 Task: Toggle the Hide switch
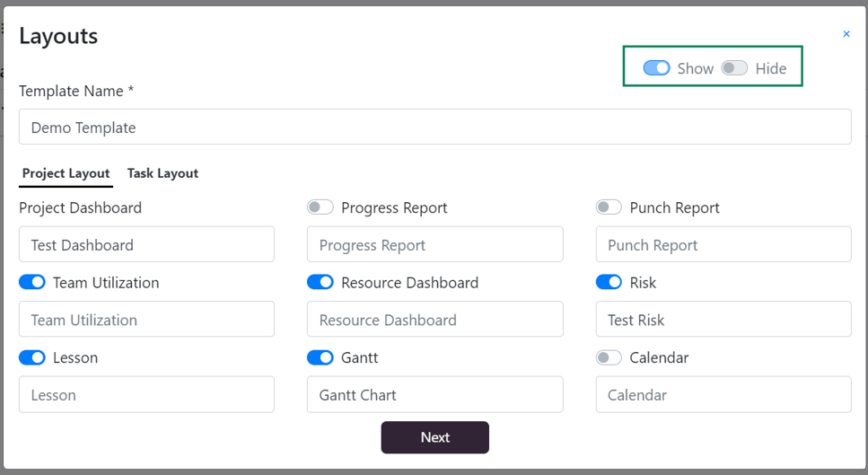pos(734,68)
